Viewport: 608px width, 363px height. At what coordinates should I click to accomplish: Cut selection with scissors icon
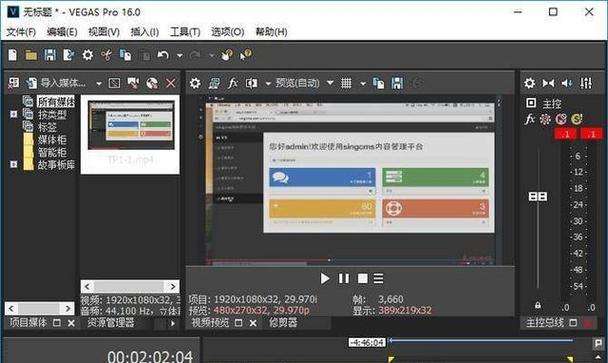(x=106, y=55)
